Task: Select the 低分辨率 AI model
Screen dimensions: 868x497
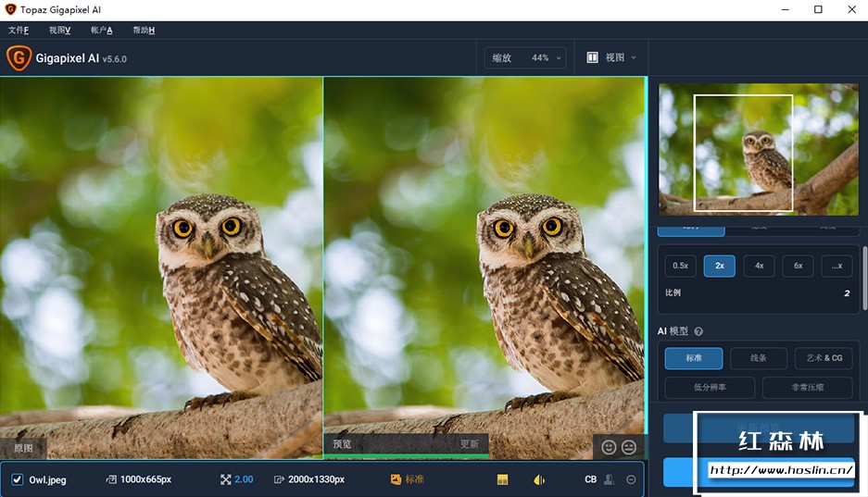Action: click(x=710, y=388)
